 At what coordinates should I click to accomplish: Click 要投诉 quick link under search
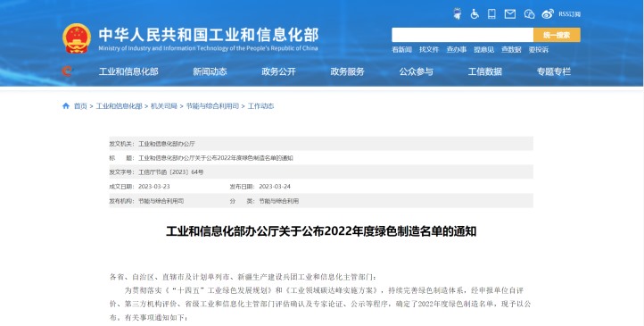539,50
